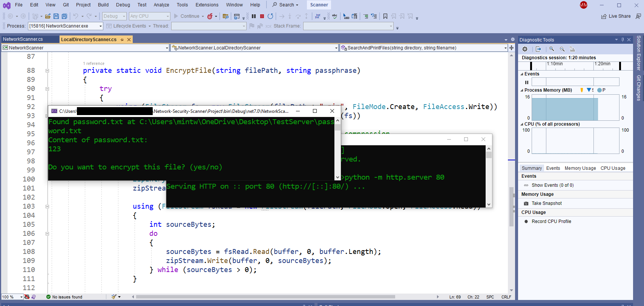Collapse the using block at line 103
The width and height of the screenshot is (644, 306).
pos(47,206)
